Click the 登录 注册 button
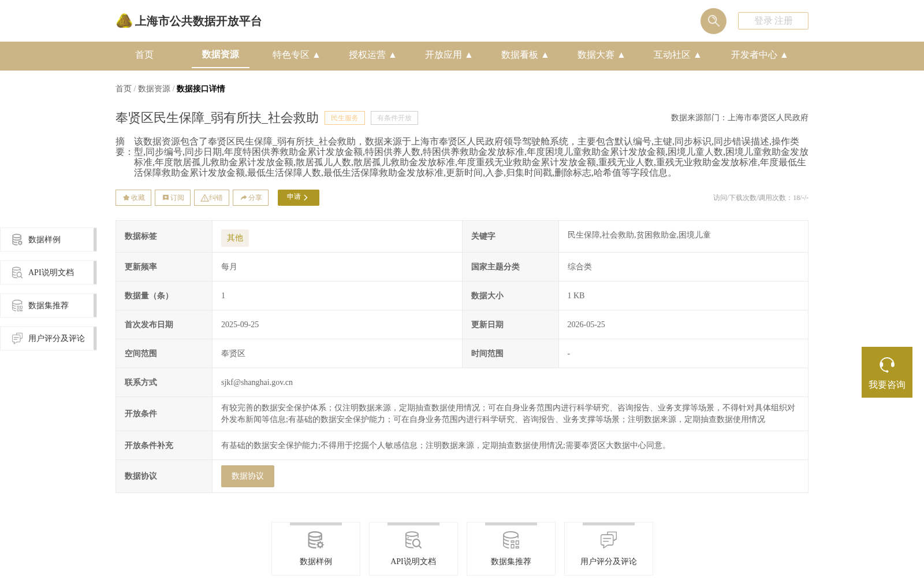The width and height of the screenshot is (924, 578). (773, 21)
